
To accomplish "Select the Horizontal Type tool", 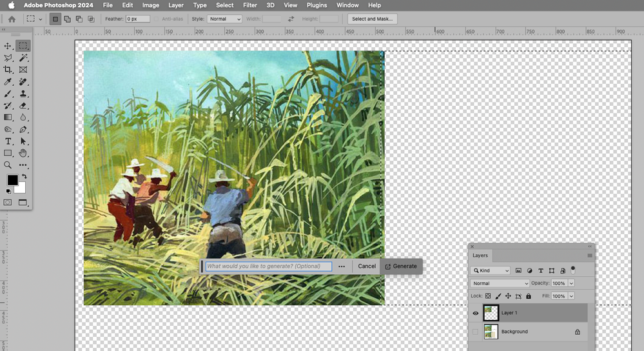I will point(8,141).
